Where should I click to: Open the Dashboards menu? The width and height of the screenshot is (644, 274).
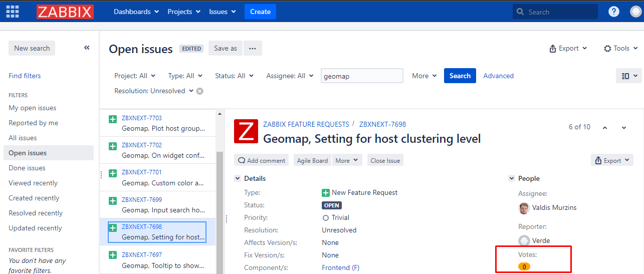pyautogui.click(x=136, y=12)
